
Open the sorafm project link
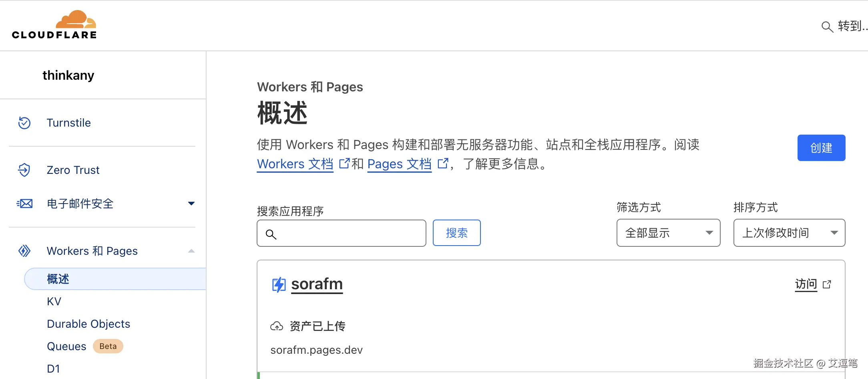click(317, 284)
